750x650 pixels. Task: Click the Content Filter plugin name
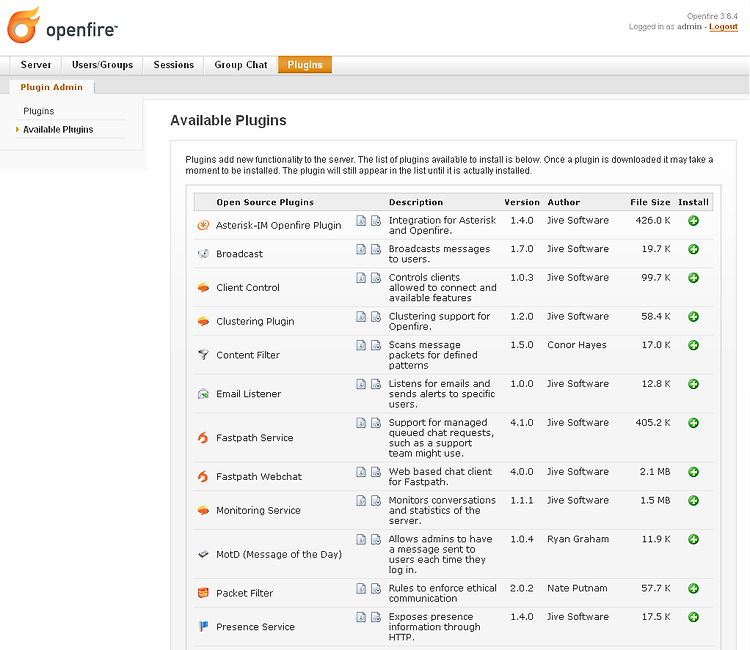tap(248, 355)
